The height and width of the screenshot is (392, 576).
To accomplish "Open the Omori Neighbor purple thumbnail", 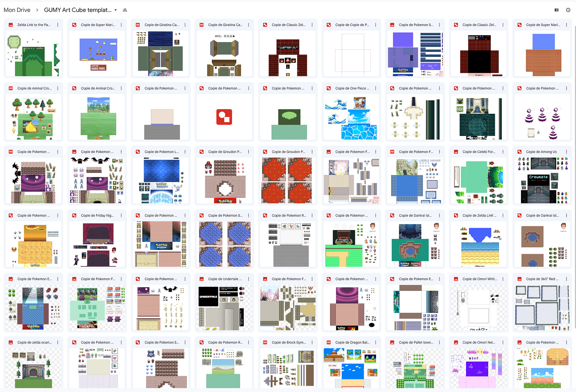I will pyautogui.click(x=479, y=368).
